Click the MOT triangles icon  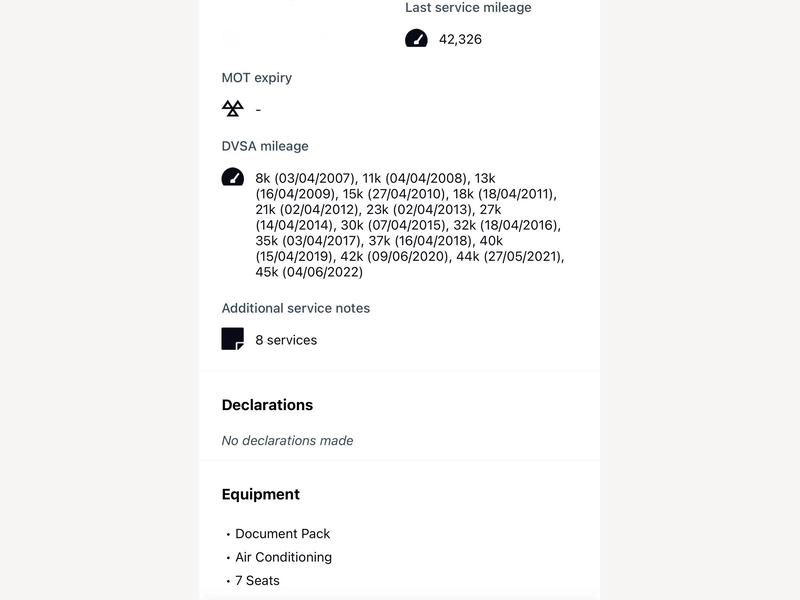pos(233,108)
